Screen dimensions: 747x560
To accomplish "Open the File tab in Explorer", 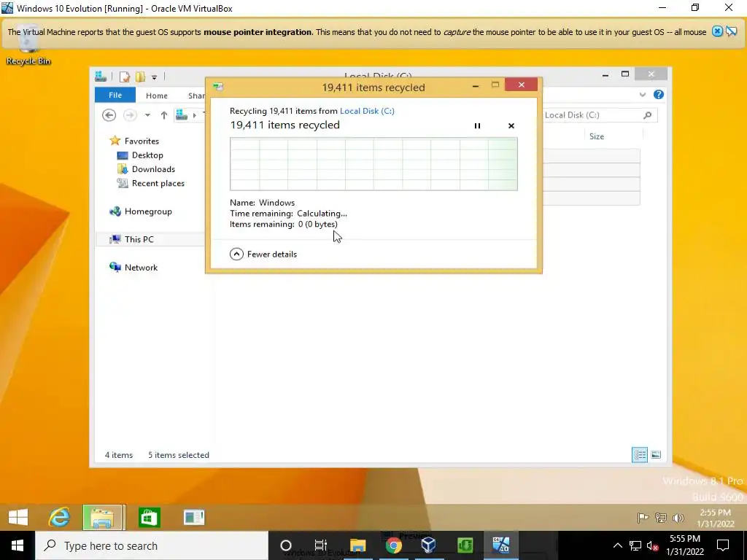I will coord(115,96).
